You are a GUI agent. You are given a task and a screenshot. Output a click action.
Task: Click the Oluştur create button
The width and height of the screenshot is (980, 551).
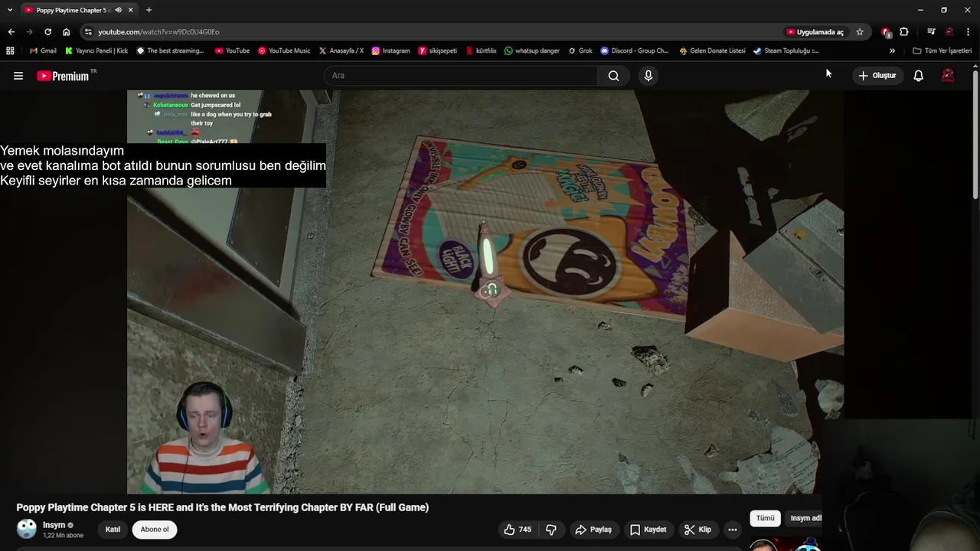(x=877, y=76)
